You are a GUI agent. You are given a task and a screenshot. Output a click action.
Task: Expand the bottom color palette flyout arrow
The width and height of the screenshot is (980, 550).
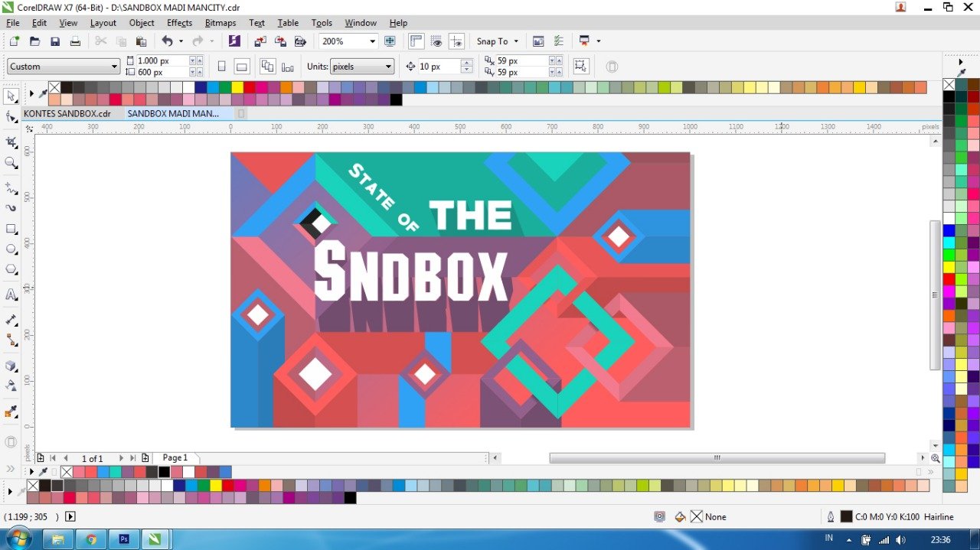point(10,491)
